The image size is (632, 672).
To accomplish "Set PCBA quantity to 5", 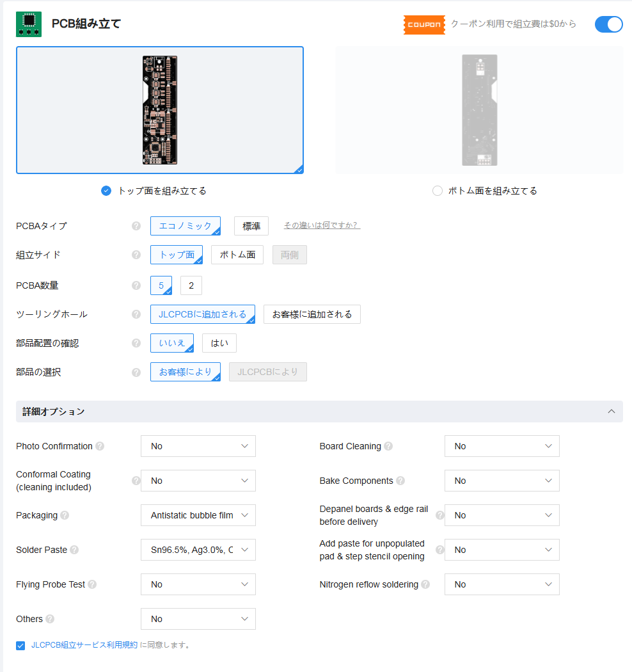I will [161, 285].
